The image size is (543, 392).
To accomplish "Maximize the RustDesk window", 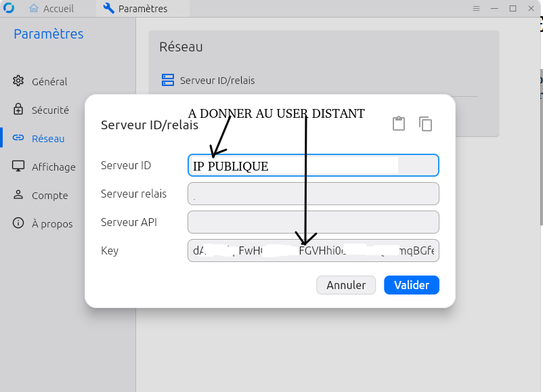I will (x=513, y=8).
